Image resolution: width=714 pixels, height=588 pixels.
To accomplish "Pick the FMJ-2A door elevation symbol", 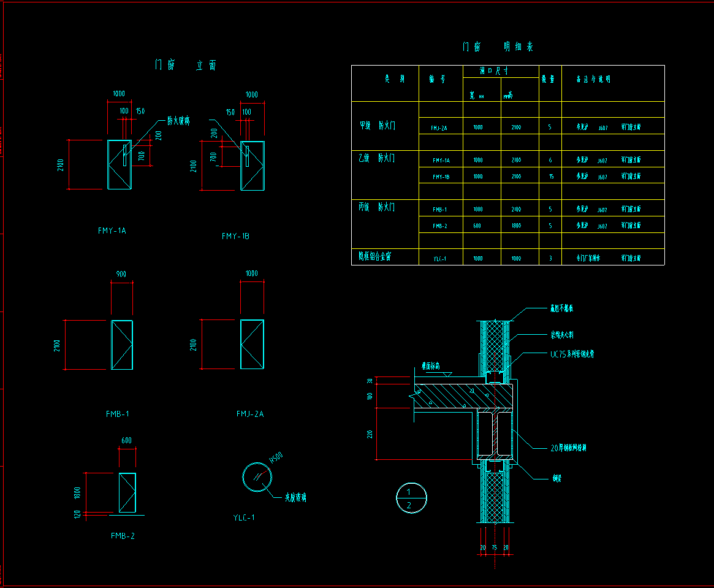I will pos(253,345).
